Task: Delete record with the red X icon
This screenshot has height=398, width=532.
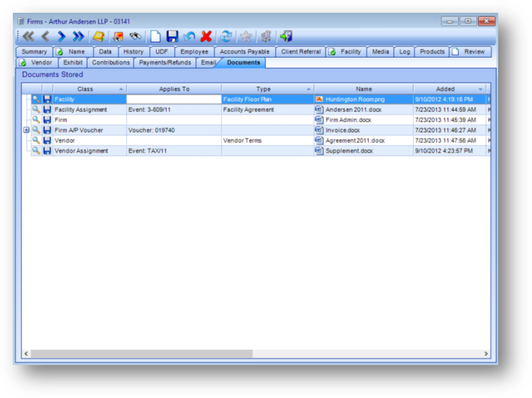Action: (206, 37)
